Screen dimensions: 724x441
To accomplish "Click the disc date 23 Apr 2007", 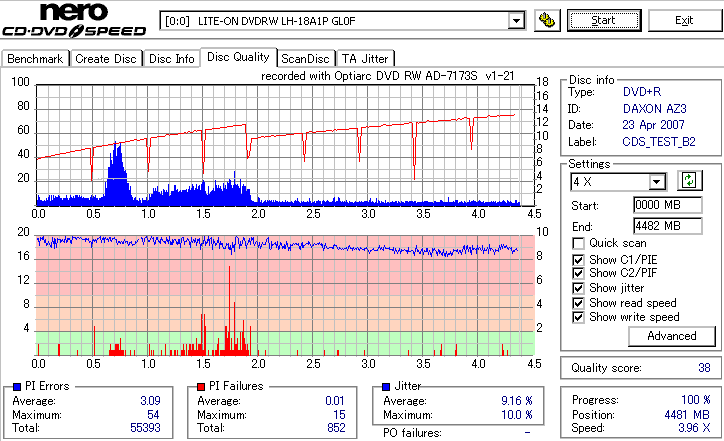I will (653, 125).
